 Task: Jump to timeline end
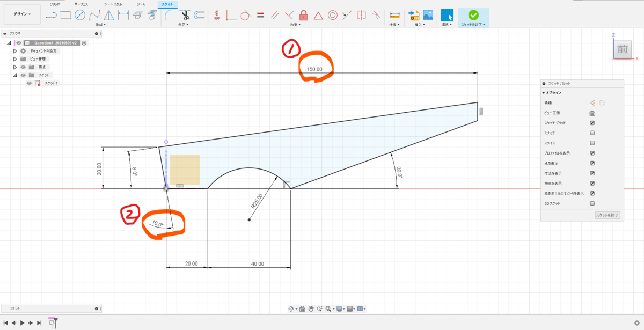pyautogui.click(x=39, y=323)
